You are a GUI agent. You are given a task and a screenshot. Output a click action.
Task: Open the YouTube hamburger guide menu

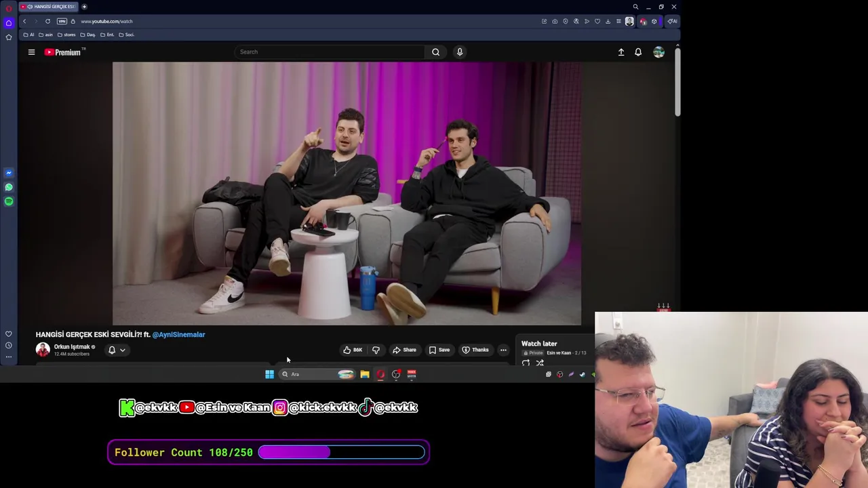[31, 52]
